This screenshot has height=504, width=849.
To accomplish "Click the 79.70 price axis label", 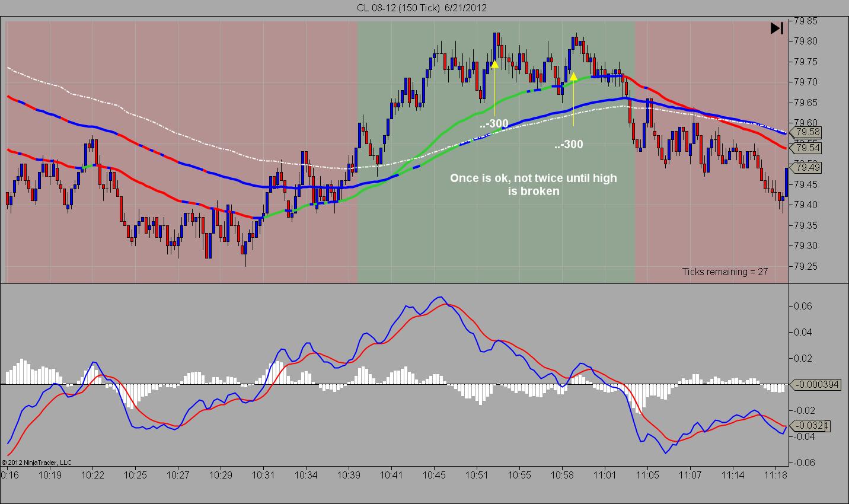I will [x=806, y=82].
